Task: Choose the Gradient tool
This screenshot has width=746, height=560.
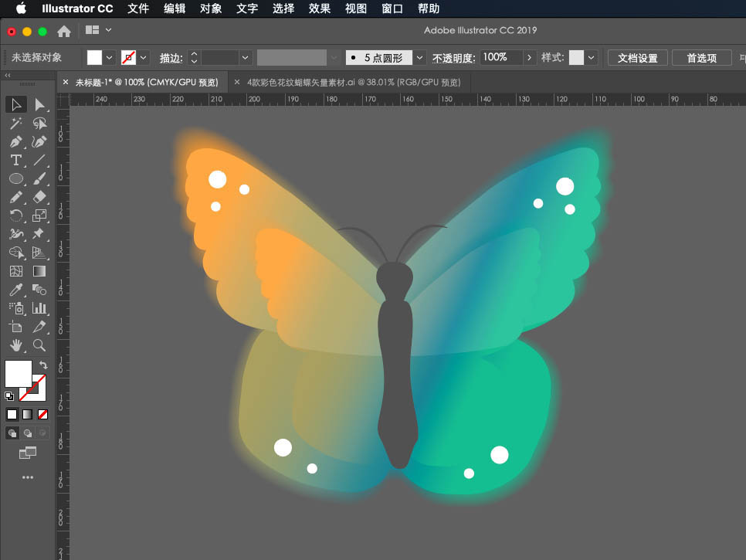Action: coord(39,271)
